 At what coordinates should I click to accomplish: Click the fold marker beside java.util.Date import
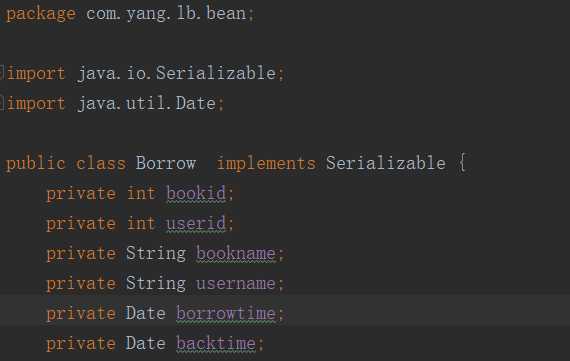pos(2,103)
